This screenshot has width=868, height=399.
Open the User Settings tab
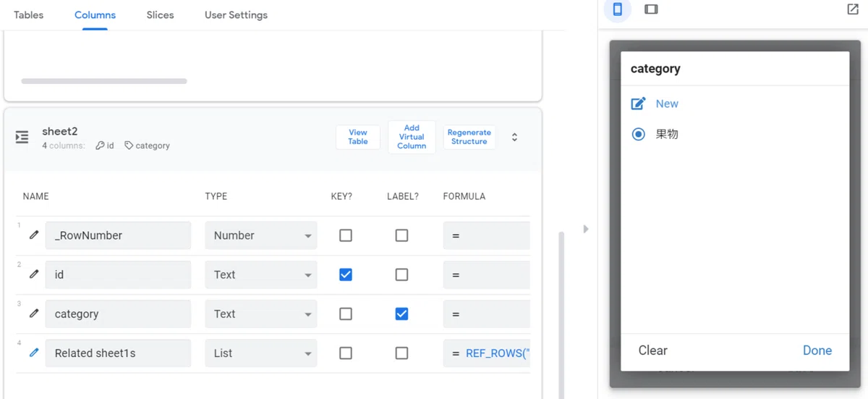(236, 14)
